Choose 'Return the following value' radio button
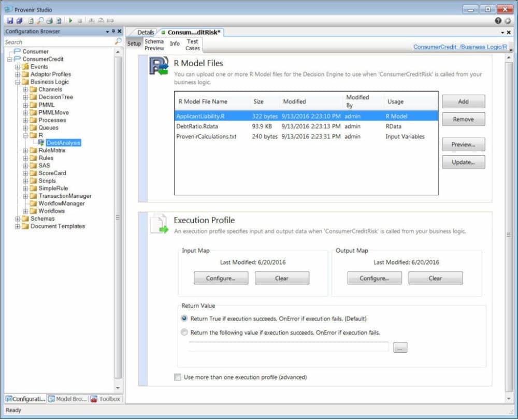 point(184,332)
